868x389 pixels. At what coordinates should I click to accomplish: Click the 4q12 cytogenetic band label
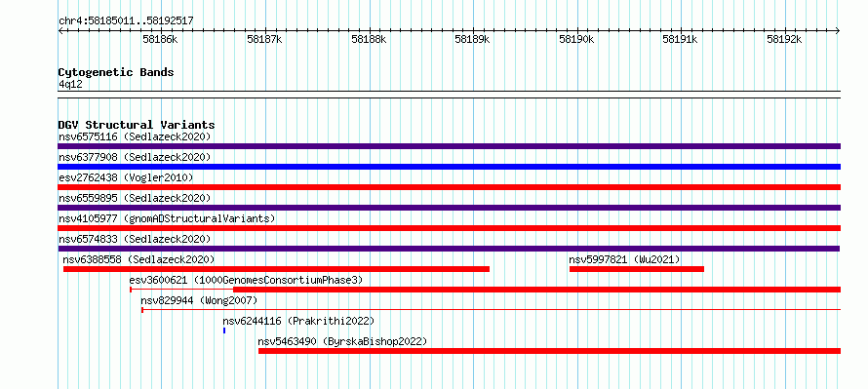coord(71,85)
